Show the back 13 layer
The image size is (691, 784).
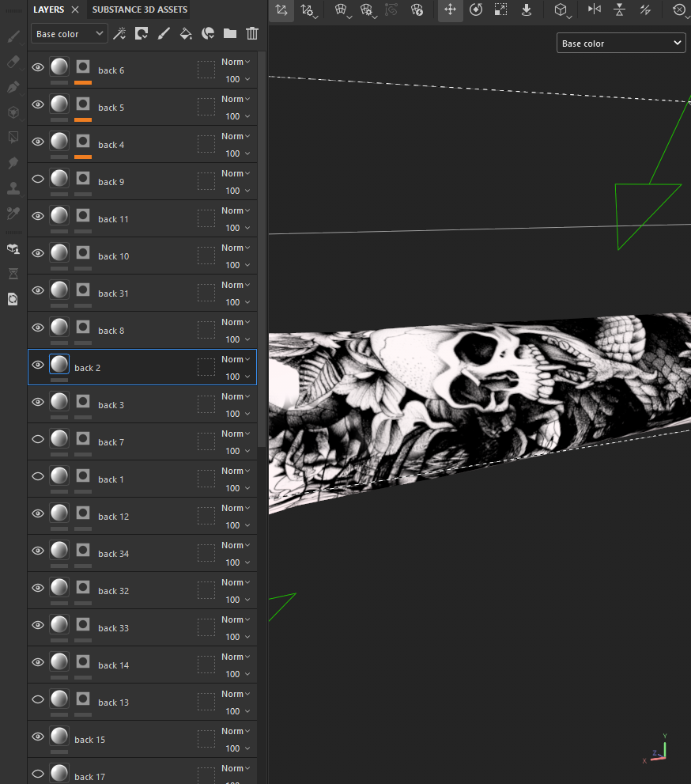[x=38, y=699]
